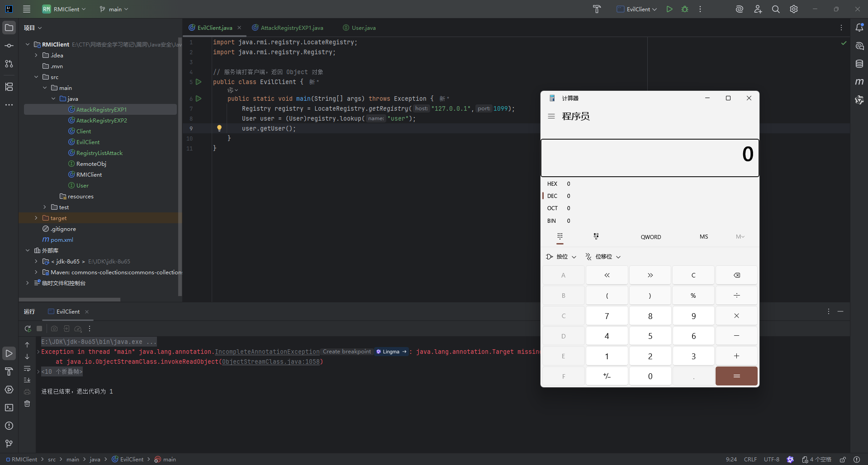
Task: Open the ObjectStreamClass.java:1058 stack trace link
Action: [271, 362]
